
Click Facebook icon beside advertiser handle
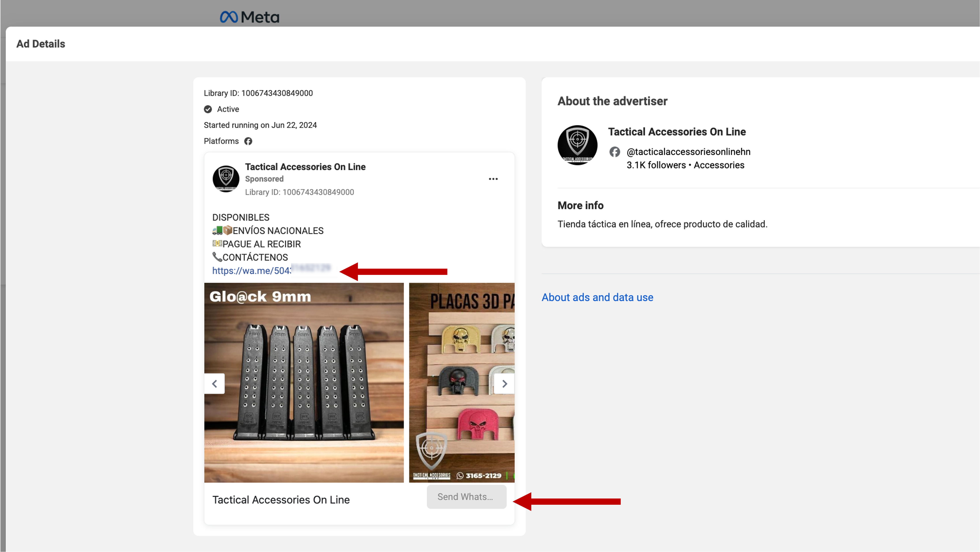(x=614, y=152)
